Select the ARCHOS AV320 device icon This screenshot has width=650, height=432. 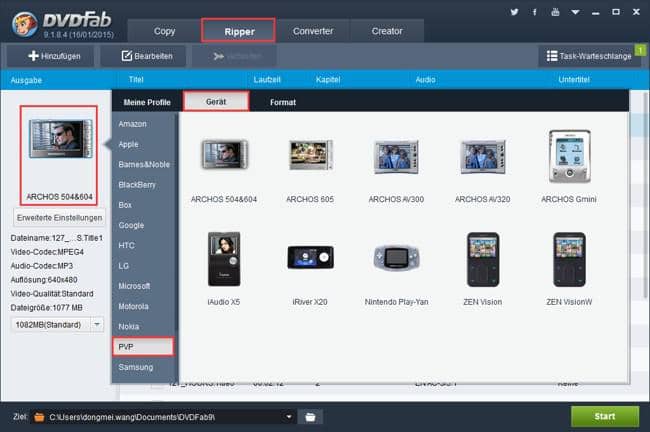coord(483,157)
